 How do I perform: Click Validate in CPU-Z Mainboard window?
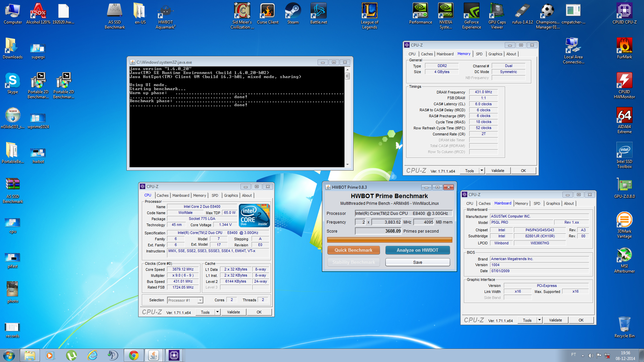point(555,320)
